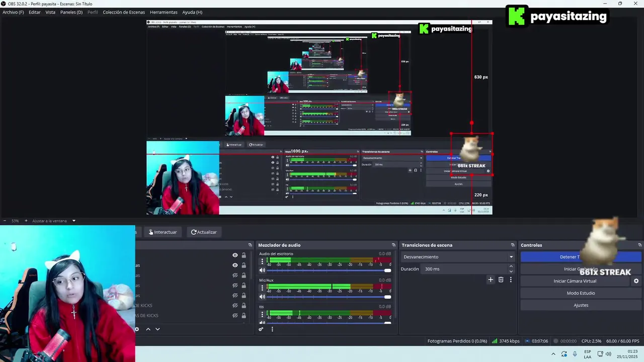Screen dimensions: 644x362
Task: Open audio mixer three-dot menu at bottom
Action: pos(272,329)
